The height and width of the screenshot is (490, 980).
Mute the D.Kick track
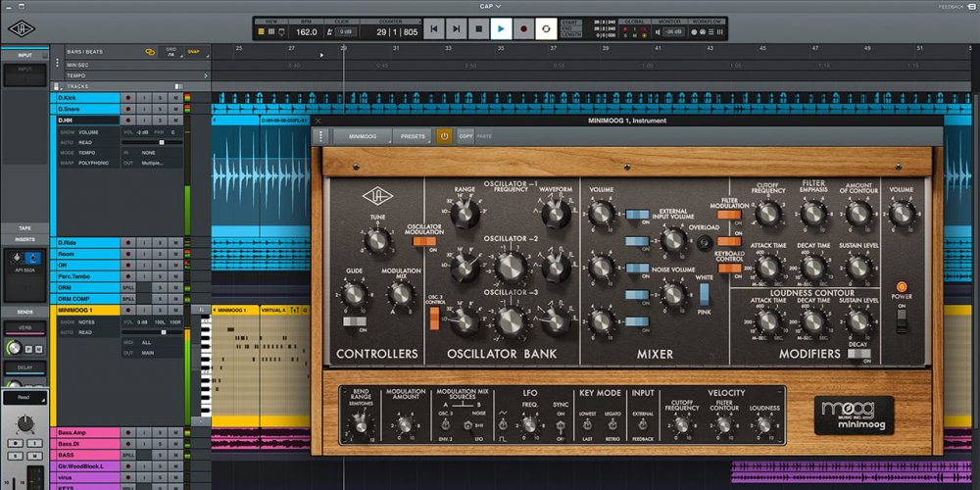tap(176, 98)
